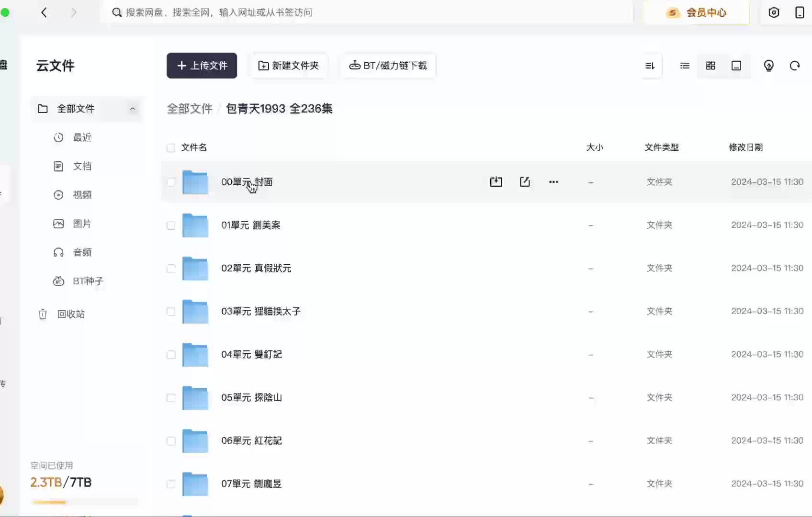The height and width of the screenshot is (517, 812).
Task: Open the 05單元 探陰山 folder name
Action: click(251, 397)
